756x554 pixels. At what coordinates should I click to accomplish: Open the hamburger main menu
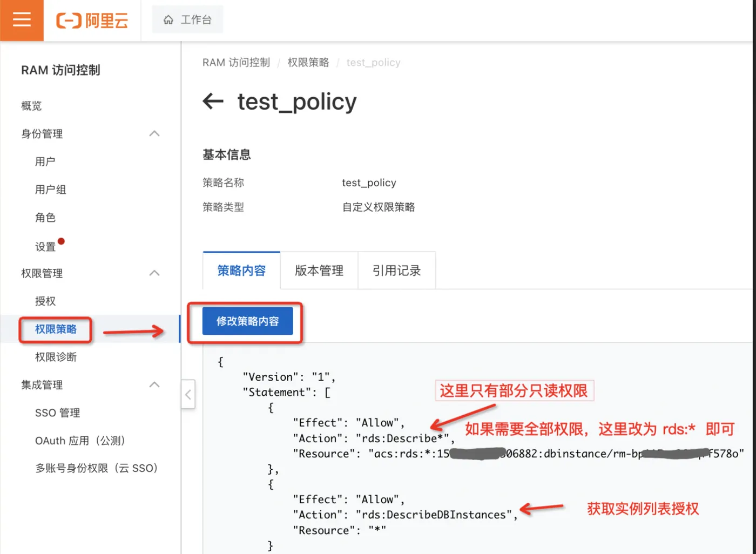(x=22, y=20)
